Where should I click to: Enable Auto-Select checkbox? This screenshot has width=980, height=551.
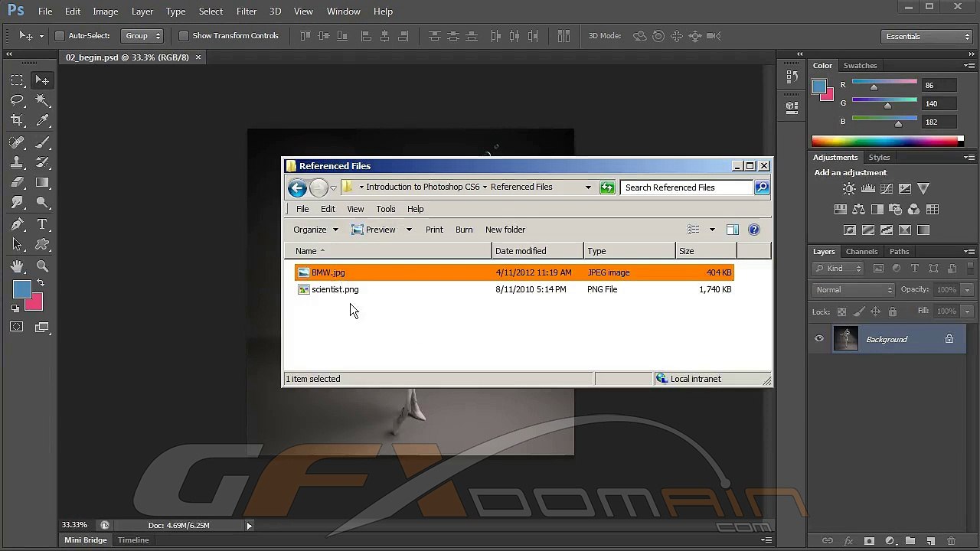(60, 36)
